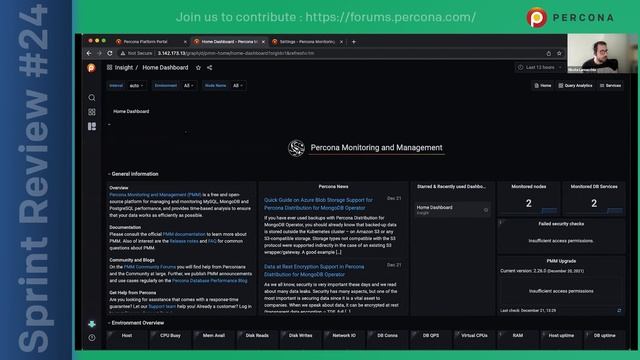This screenshot has height=360, width=640.
Task: Close the Settings browser tab
Action: pyautogui.click(x=342, y=42)
